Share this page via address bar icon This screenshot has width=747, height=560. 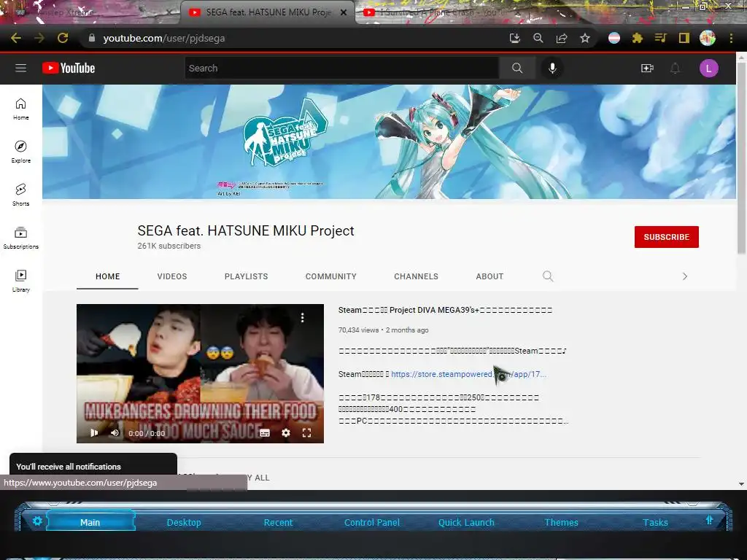[x=562, y=38]
